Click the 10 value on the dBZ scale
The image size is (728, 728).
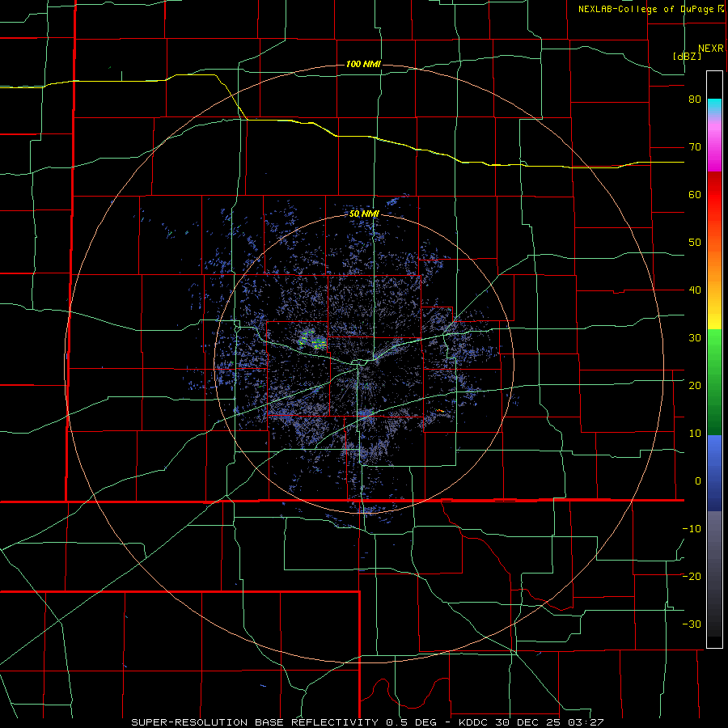[x=695, y=434]
